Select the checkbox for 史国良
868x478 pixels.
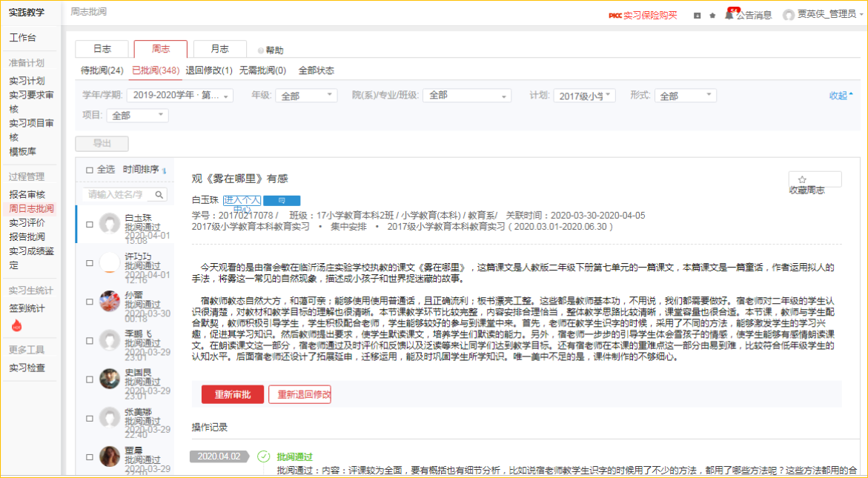pos(90,379)
